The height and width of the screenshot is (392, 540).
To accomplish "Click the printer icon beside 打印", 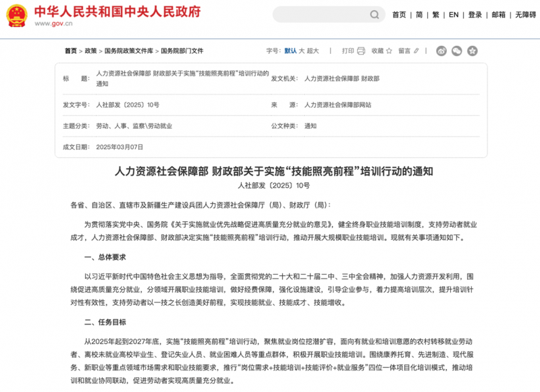I will click(360, 51).
